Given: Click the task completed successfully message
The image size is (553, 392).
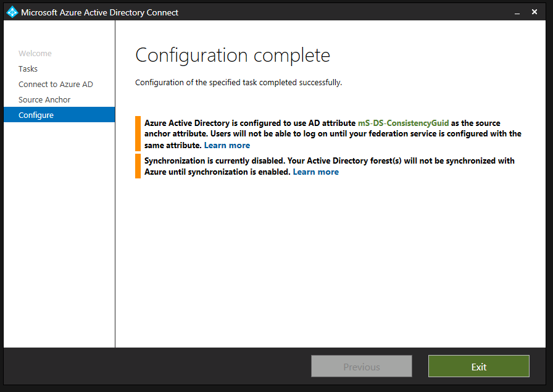Looking at the screenshot, I should [238, 83].
